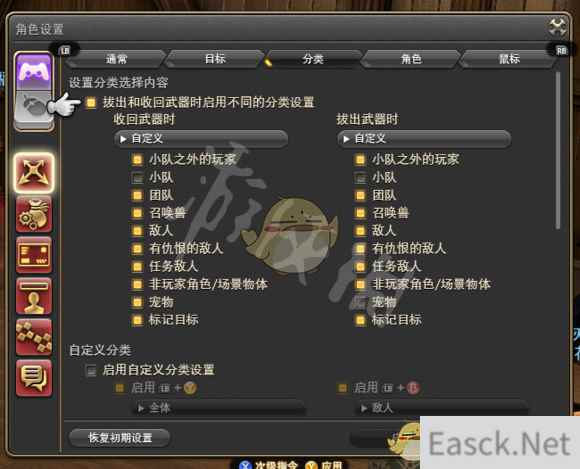The image size is (580, 469).
Task: Open the UI window settings sidebar icon
Action: click(34, 255)
